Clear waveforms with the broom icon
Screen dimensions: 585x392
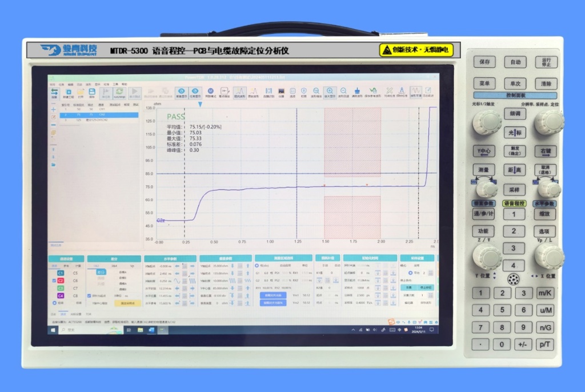357,92
